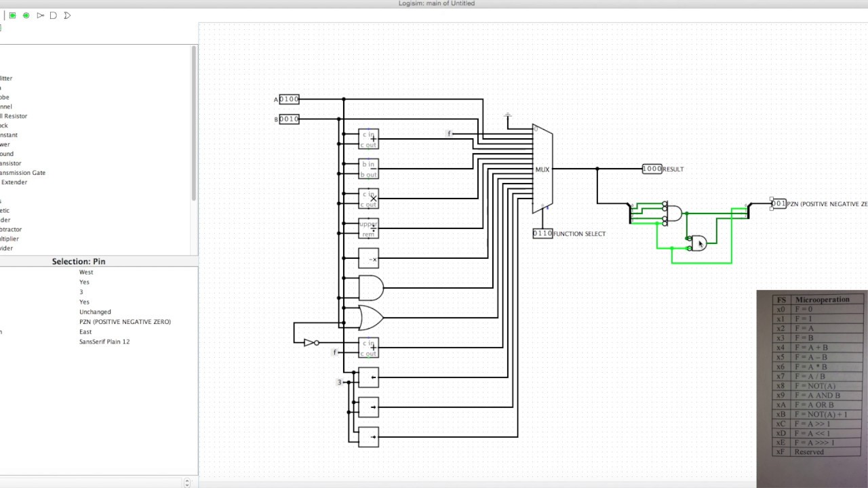Click the Pull Resistor entry in explorer
Viewport: 868px width, 488px height.
(14, 116)
